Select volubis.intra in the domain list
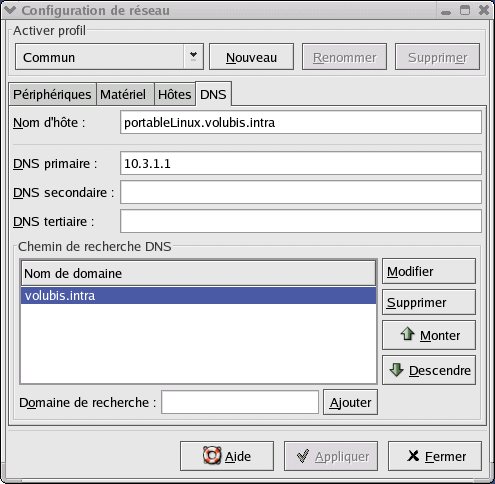Viewport: 495px width, 484px height. point(198,296)
